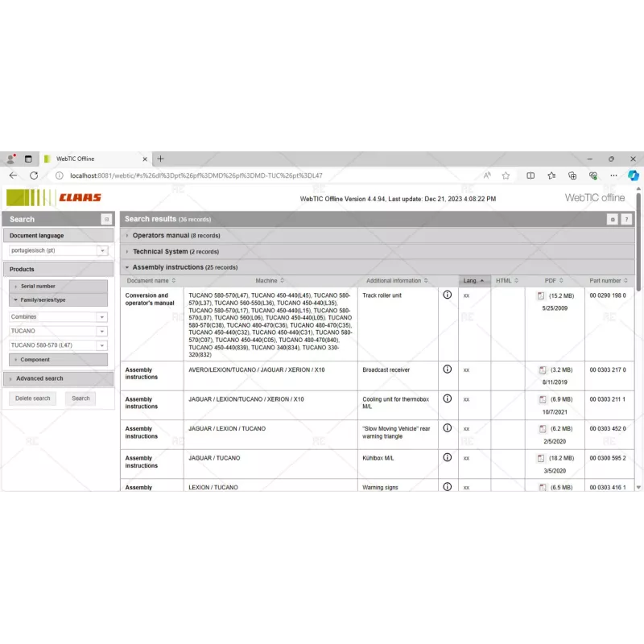Click the info icon on the Broadcast receiver row
Screen dimensions: 644x644
click(x=448, y=370)
